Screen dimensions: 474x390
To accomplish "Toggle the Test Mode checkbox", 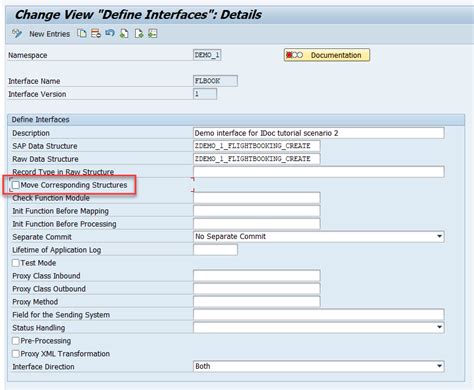I will click(16, 263).
